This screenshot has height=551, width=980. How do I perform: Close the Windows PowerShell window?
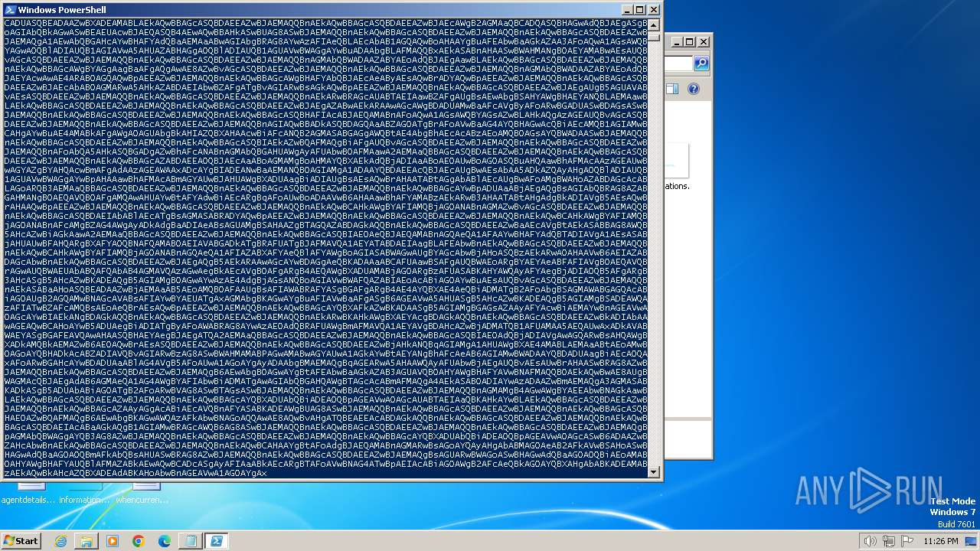pyautogui.click(x=653, y=10)
